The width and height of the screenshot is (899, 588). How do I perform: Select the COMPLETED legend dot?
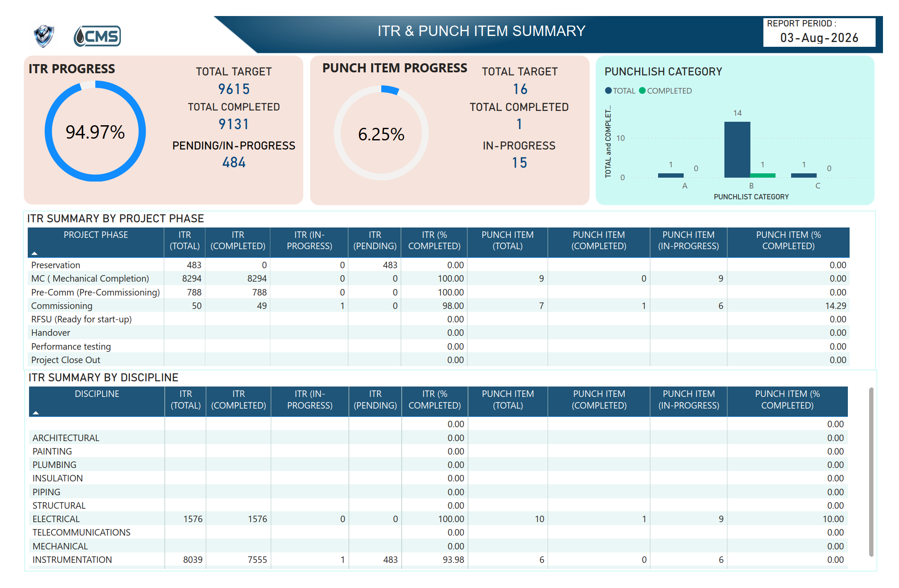[x=643, y=91]
